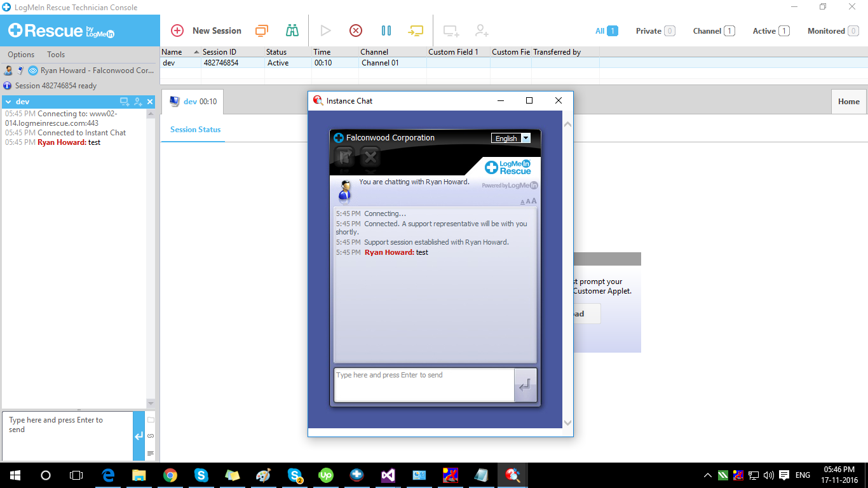Click folder icon beside technician chat input
Image resolution: width=868 pixels, height=488 pixels.
(151, 420)
